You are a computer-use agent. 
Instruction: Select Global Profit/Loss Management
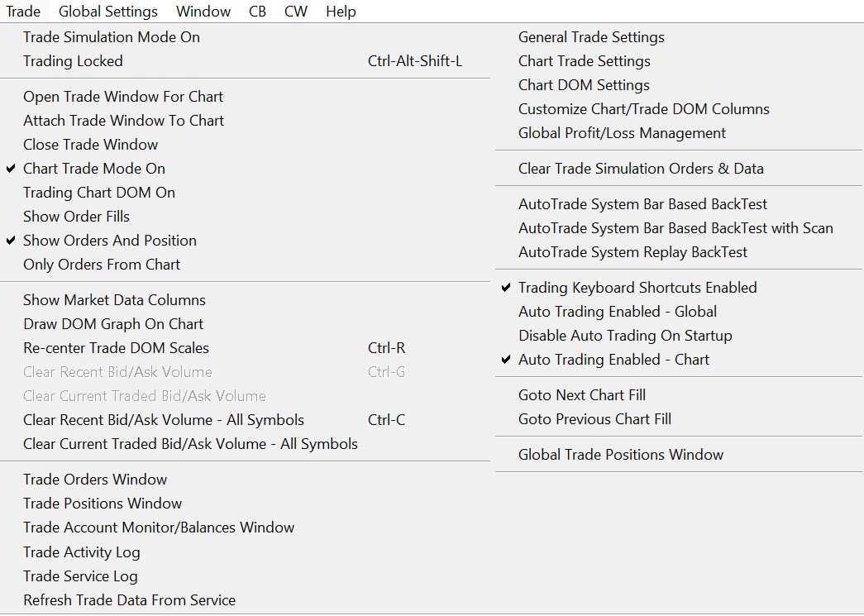point(622,133)
